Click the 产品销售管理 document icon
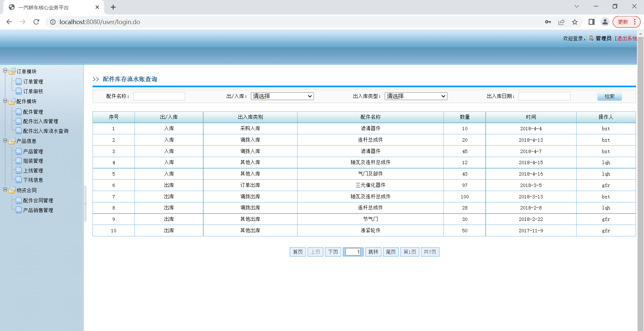 coord(19,210)
